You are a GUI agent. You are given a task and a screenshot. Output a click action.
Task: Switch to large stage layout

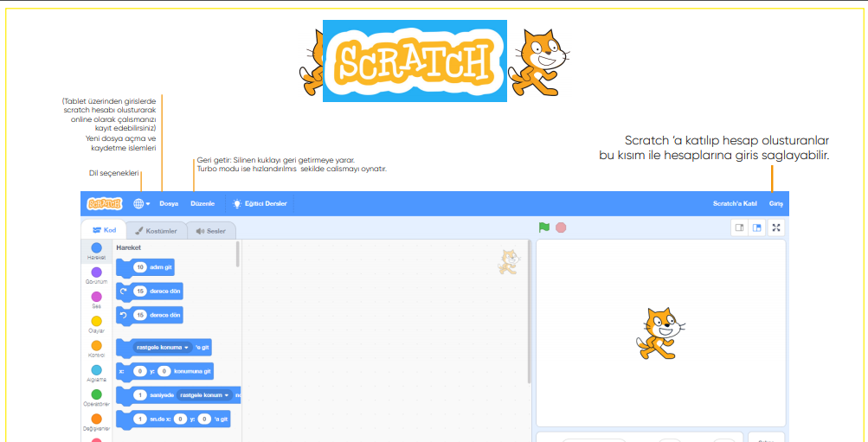[x=756, y=227]
